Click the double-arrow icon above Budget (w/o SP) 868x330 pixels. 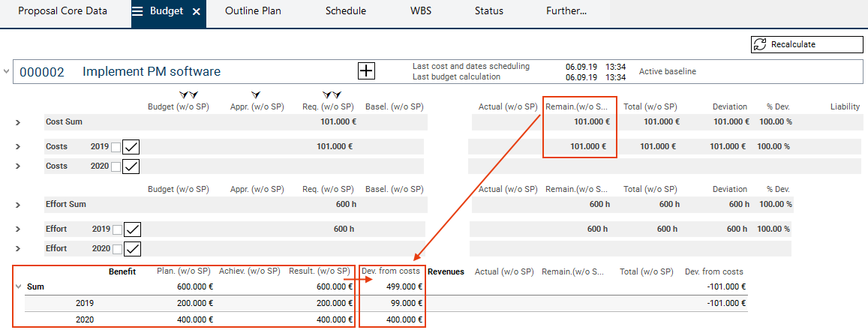point(188,95)
